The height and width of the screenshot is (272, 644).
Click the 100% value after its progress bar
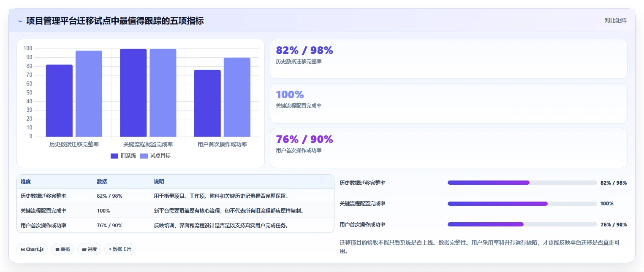[x=607, y=204]
